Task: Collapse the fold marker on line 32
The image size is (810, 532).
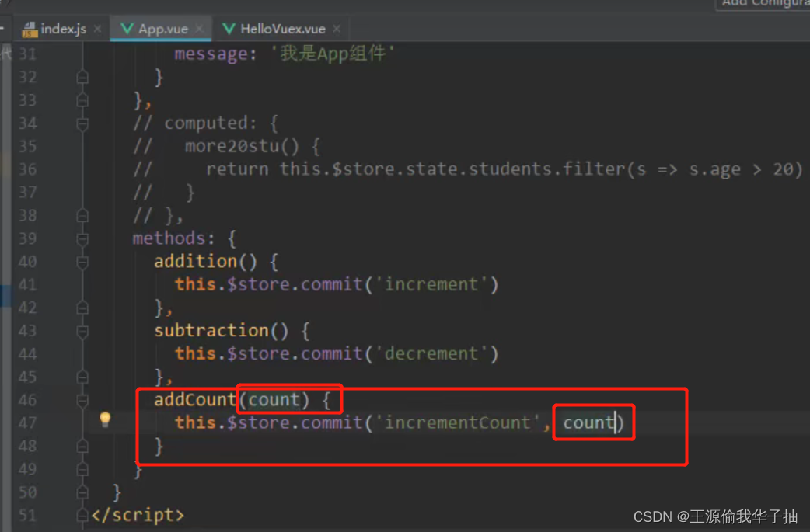Action: (x=82, y=78)
